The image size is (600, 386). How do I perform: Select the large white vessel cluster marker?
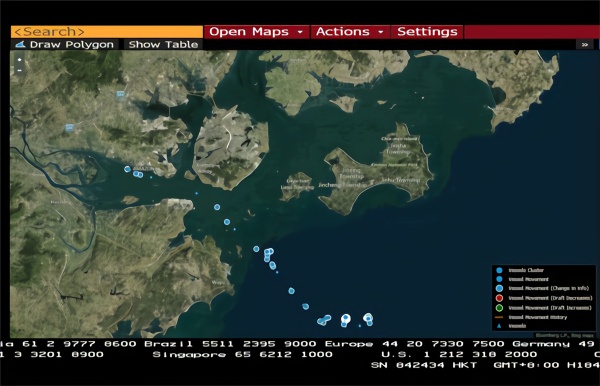point(346,318)
